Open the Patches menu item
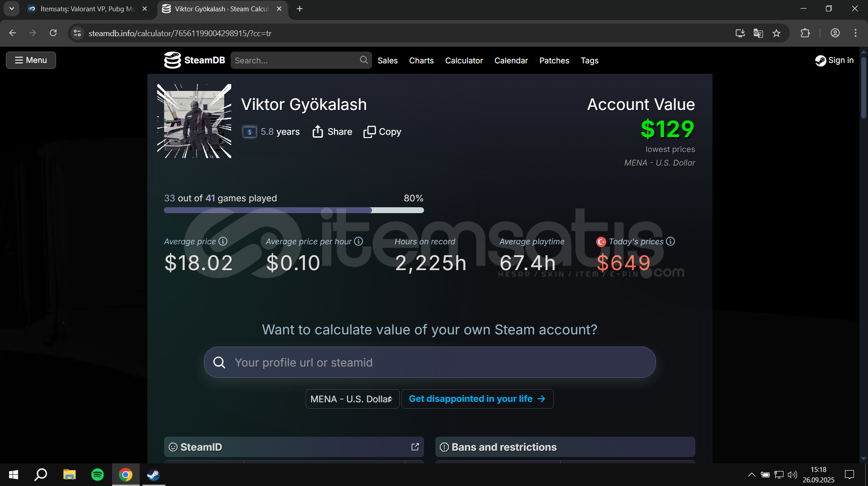Screen dimensions: 868x486 tap(554, 61)
